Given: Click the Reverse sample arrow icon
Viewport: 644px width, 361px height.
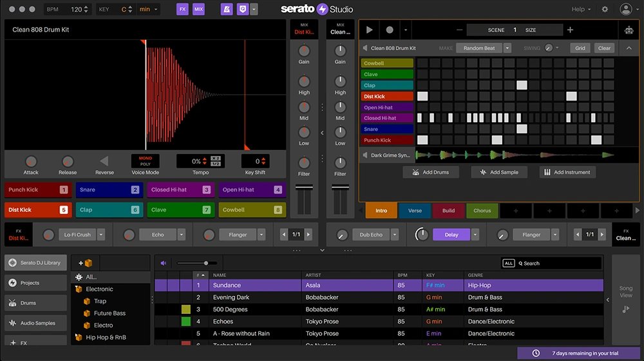Looking at the screenshot, I should pos(104,162).
